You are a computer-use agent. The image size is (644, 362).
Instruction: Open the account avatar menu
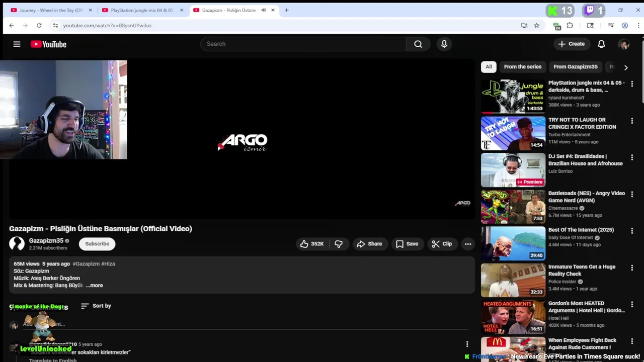tap(624, 44)
